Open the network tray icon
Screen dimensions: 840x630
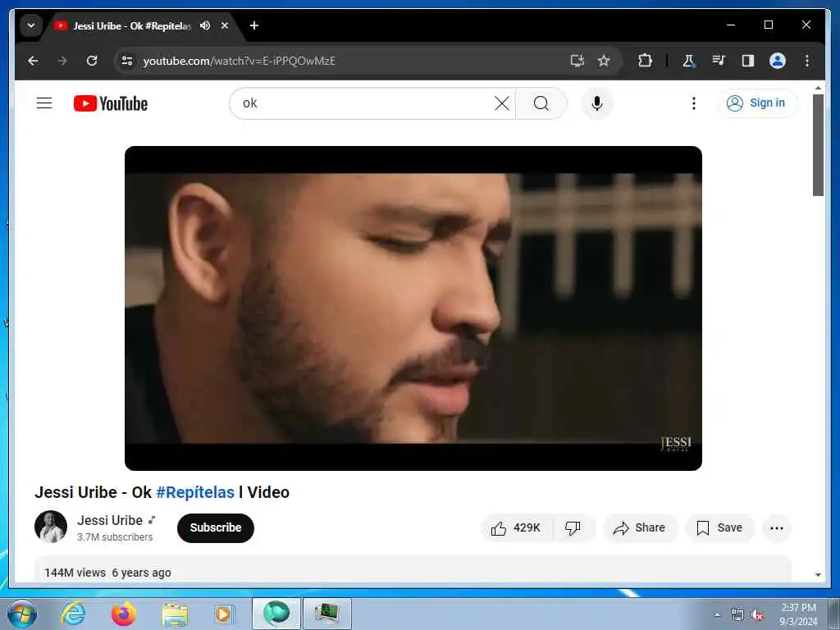coord(737,615)
